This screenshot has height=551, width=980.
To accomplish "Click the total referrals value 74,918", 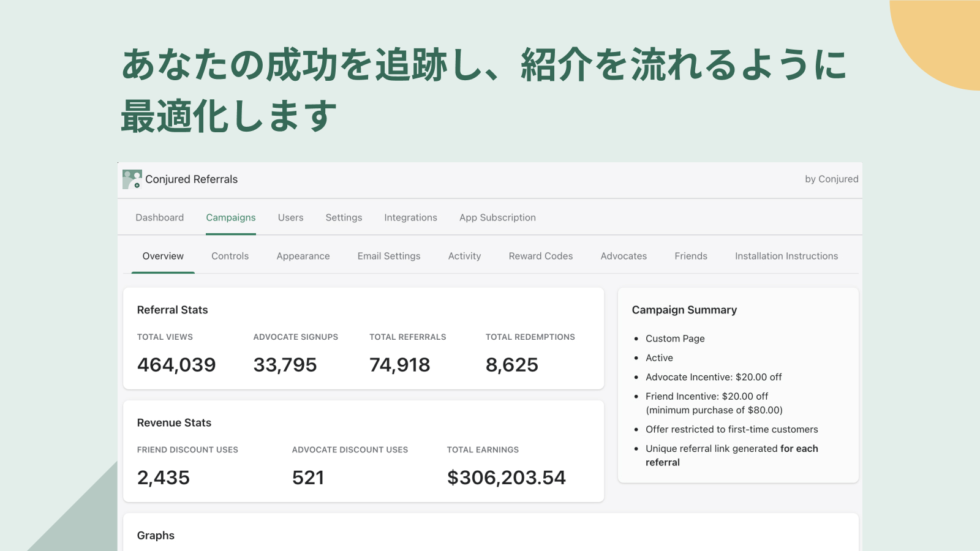I will pos(399,365).
